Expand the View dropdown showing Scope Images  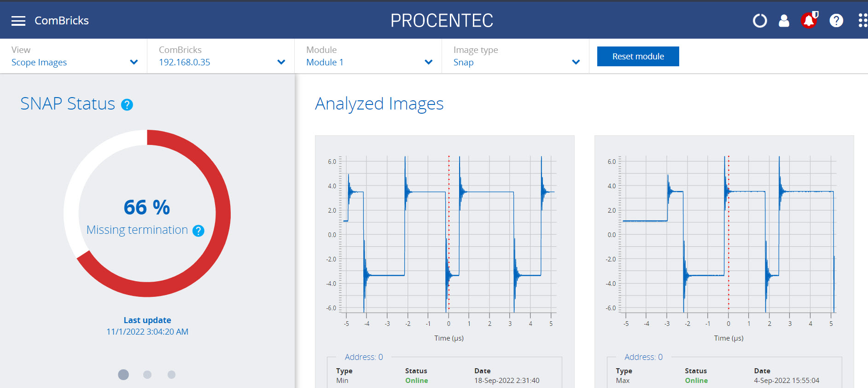click(x=74, y=56)
